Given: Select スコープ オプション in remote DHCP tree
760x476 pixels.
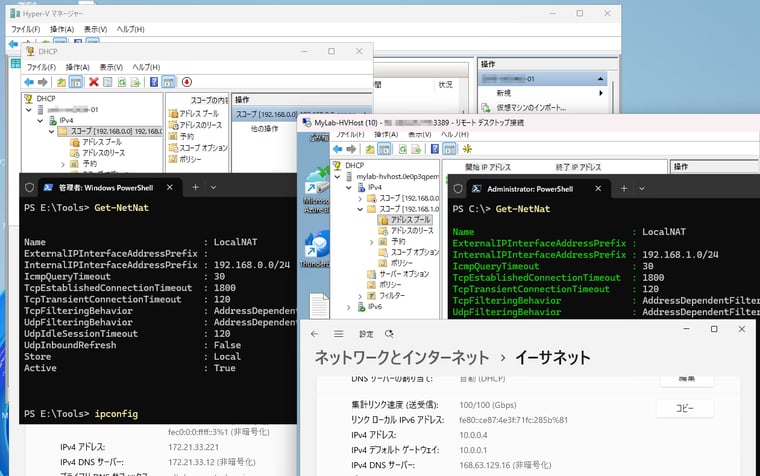Looking at the screenshot, I should pyautogui.click(x=414, y=252).
